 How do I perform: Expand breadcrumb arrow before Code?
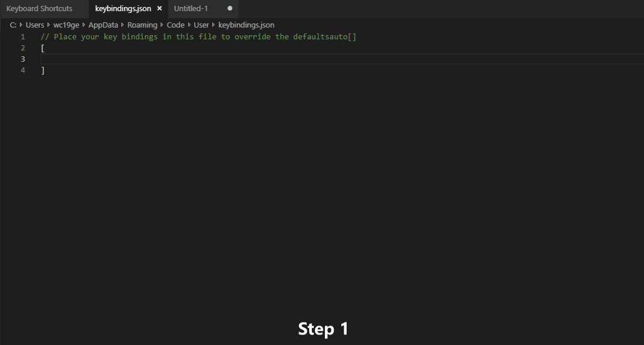click(162, 25)
